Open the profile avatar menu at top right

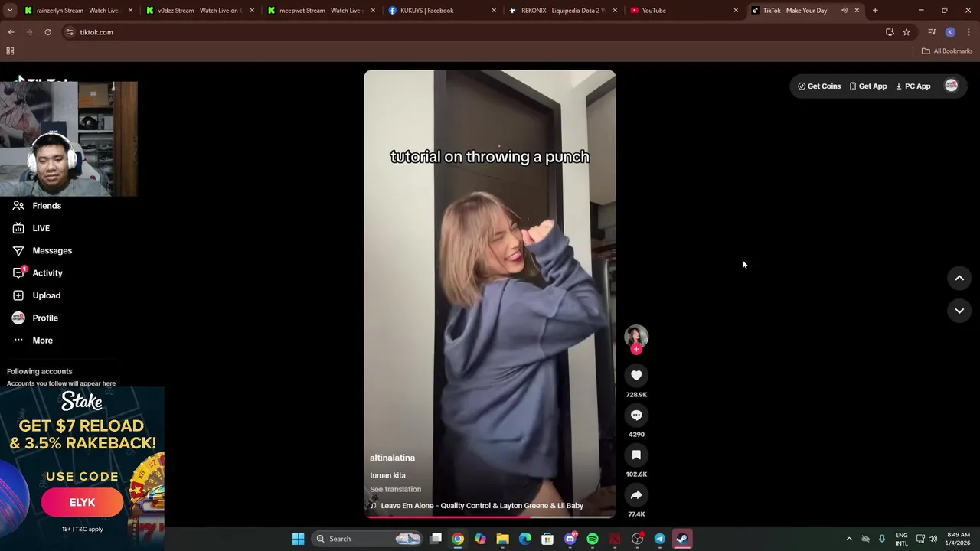(952, 86)
